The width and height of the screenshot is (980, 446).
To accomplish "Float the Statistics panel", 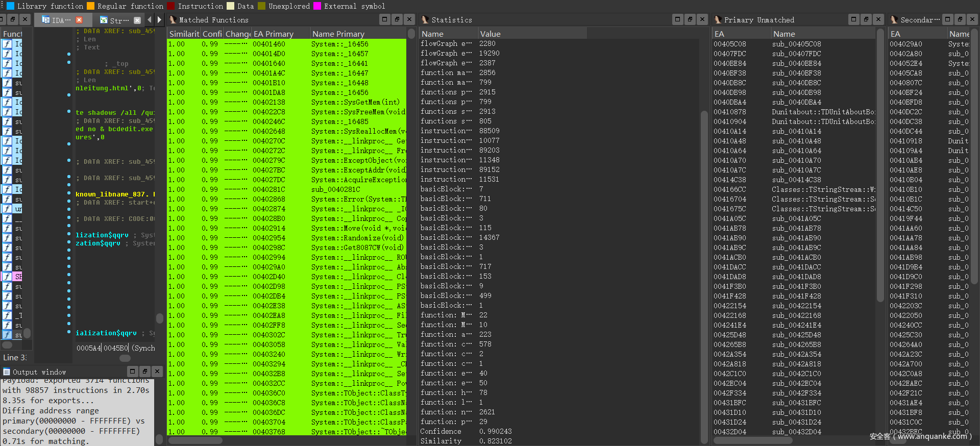I will 690,19.
